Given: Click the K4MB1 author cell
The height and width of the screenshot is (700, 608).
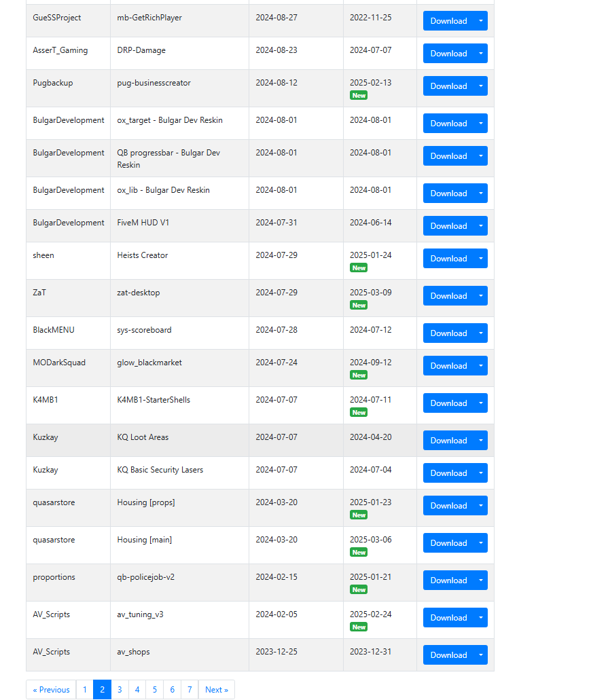Looking at the screenshot, I should click(x=69, y=405).
